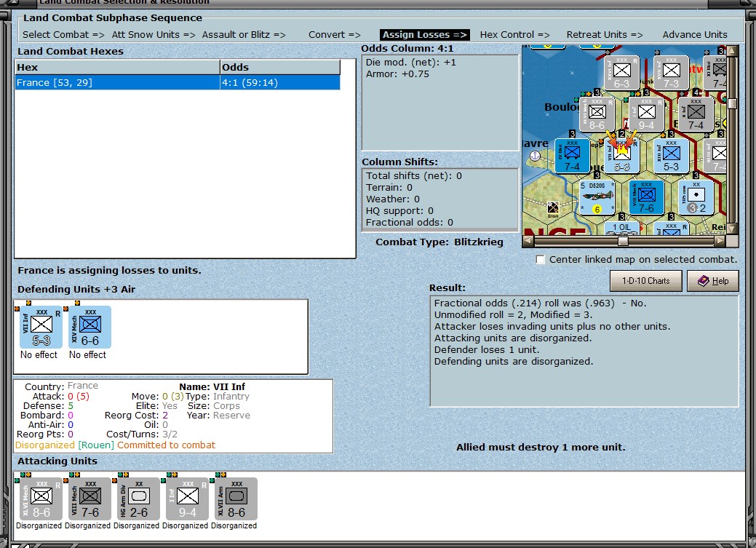This screenshot has height=548, width=756.
Task: Select the XIV Mech 6-6 defending unit
Action: (x=89, y=327)
